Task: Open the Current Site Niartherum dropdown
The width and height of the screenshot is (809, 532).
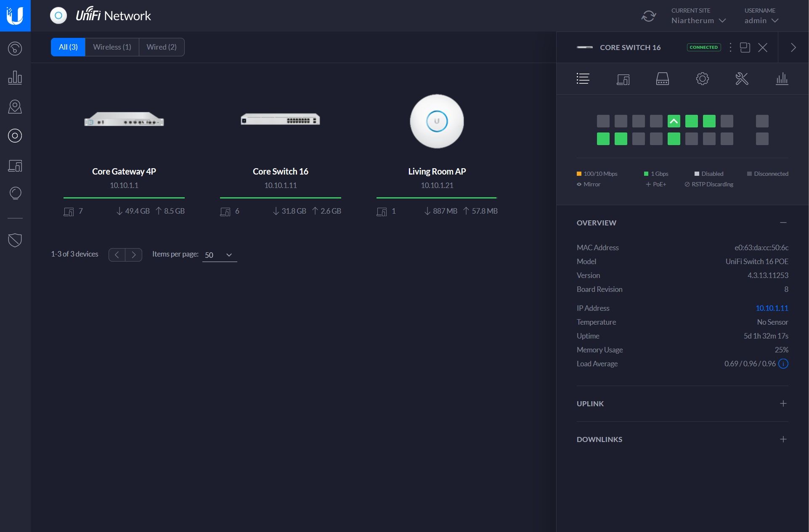Action: coord(698,20)
